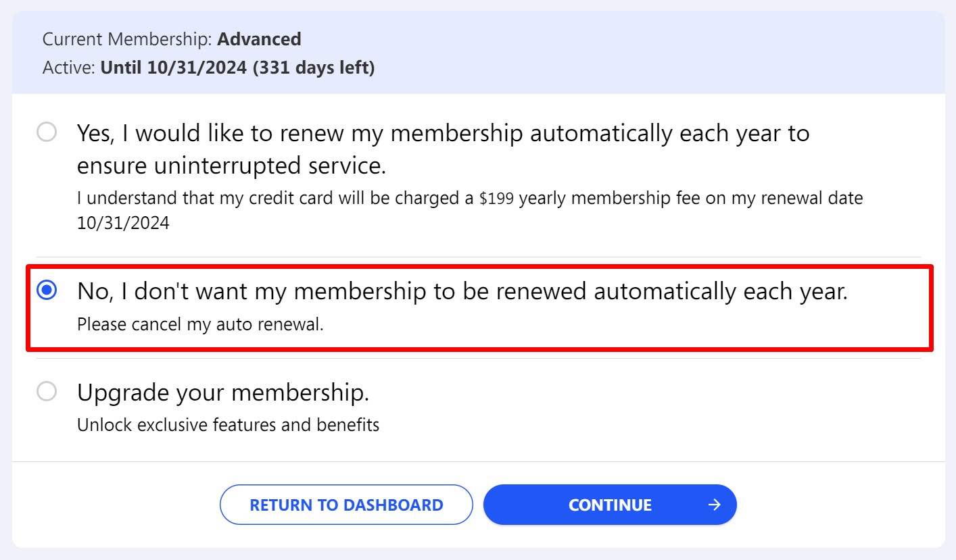Select the Yes auto-renewal radio button
Viewport: 956px width, 560px height.
[46, 133]
